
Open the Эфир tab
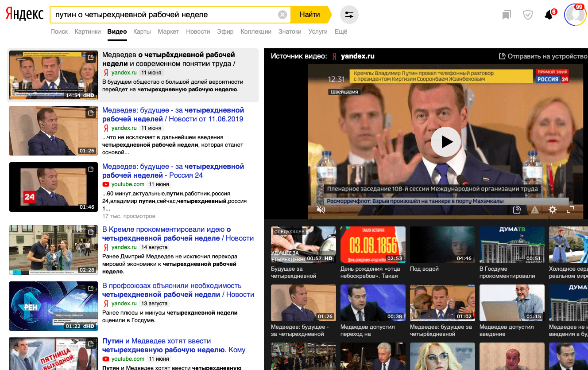click(225, 31)
